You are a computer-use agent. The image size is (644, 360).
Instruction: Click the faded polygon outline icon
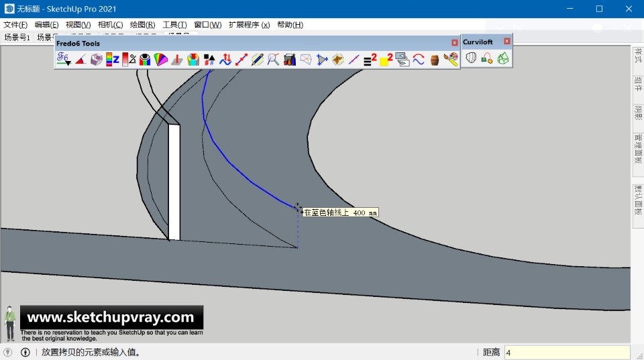click(306, 60)
